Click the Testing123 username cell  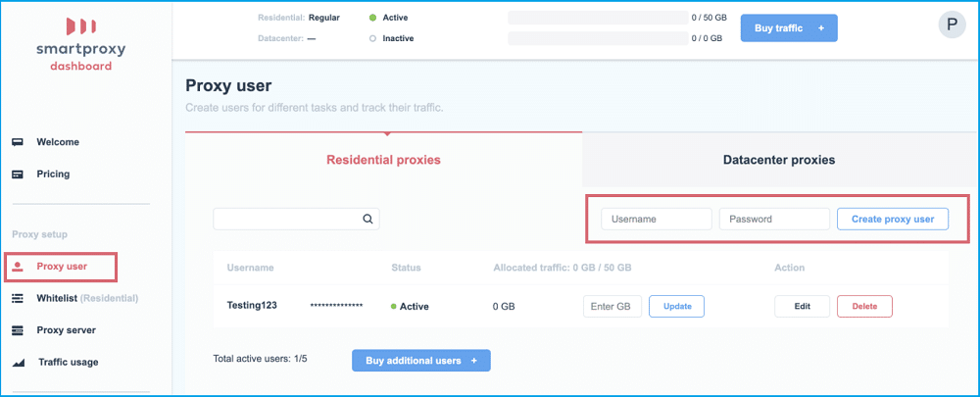click(x=252, y=305)
